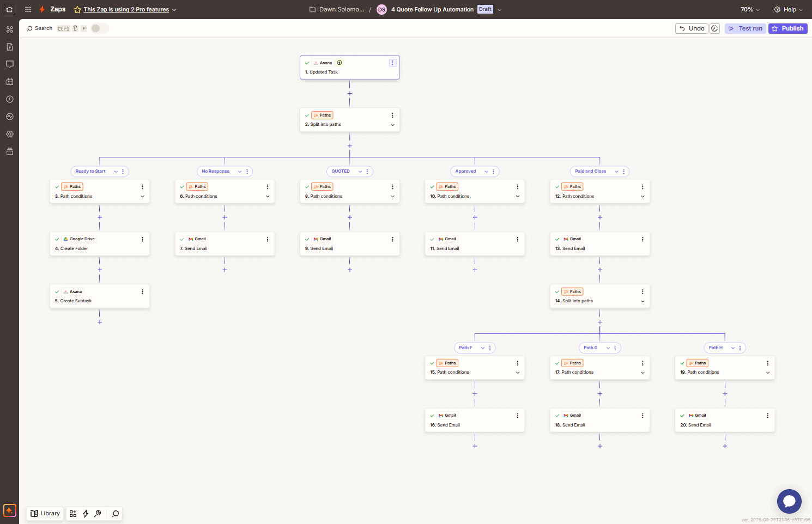Open three-dot menu on Updated Task step
Image resolution: width=812 pixels, height=524 pixels.
(x=392, y=63)
